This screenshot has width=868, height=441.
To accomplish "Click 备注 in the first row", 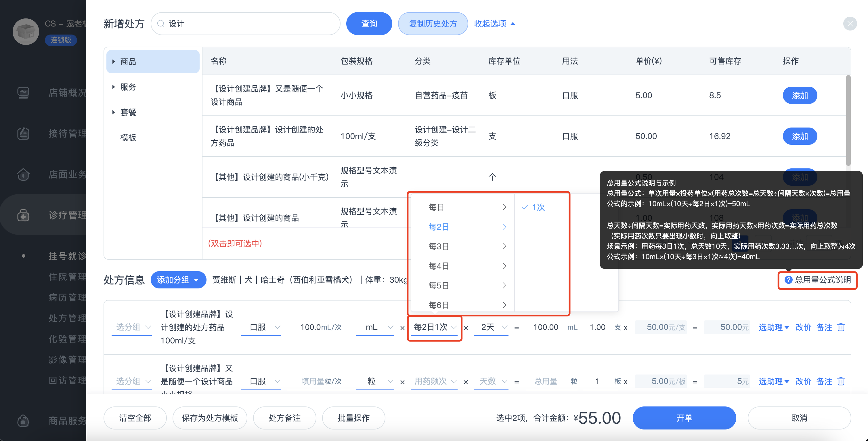I will [824, 327].
